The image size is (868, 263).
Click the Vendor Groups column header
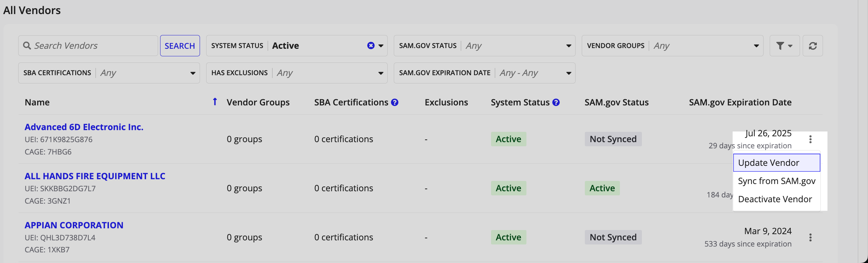click(x=258, y=102)
